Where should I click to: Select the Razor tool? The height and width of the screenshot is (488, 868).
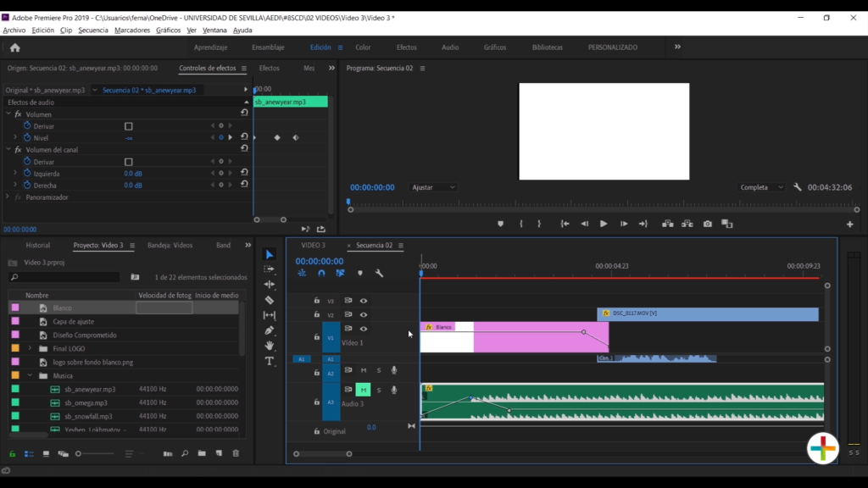point(270,300)
